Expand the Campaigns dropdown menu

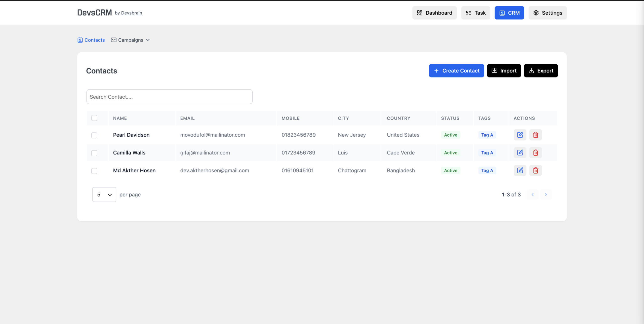(130, 40)
